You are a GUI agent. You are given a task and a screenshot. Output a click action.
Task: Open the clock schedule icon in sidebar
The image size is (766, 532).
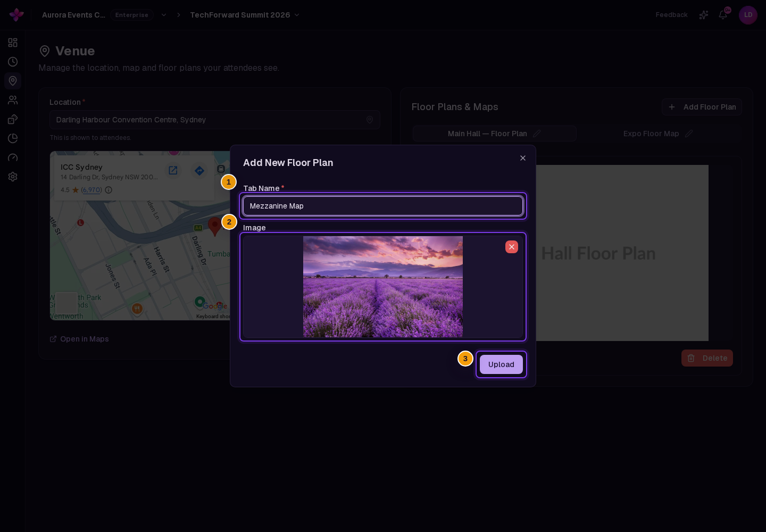[x=13, y=62]
